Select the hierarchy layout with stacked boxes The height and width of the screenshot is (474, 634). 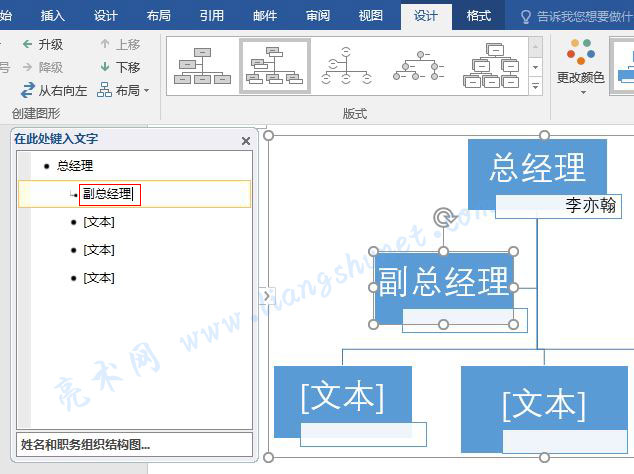(491, 66)
